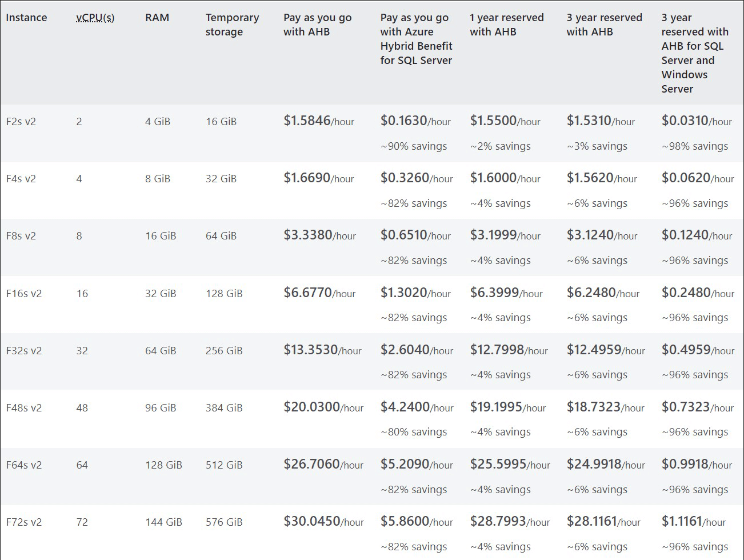
Task: Click the $1.5846/hour pay as you go price
Action: point(319,121)
